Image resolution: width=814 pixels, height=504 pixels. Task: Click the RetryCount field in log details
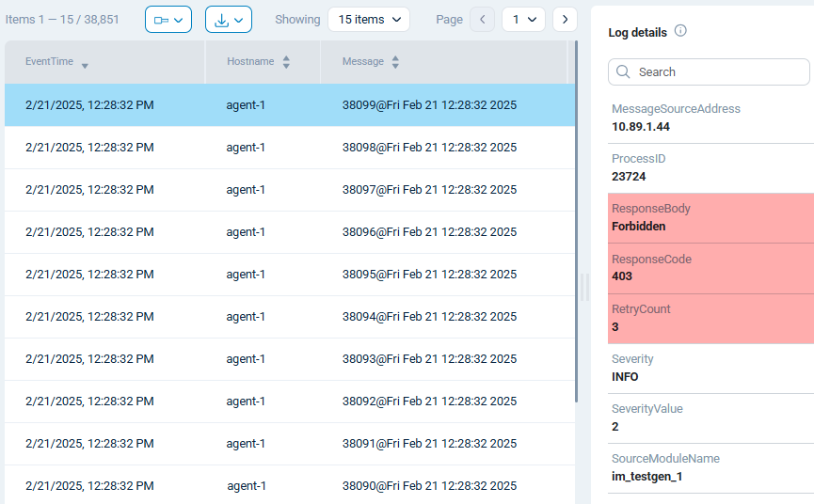coord(710,318)
